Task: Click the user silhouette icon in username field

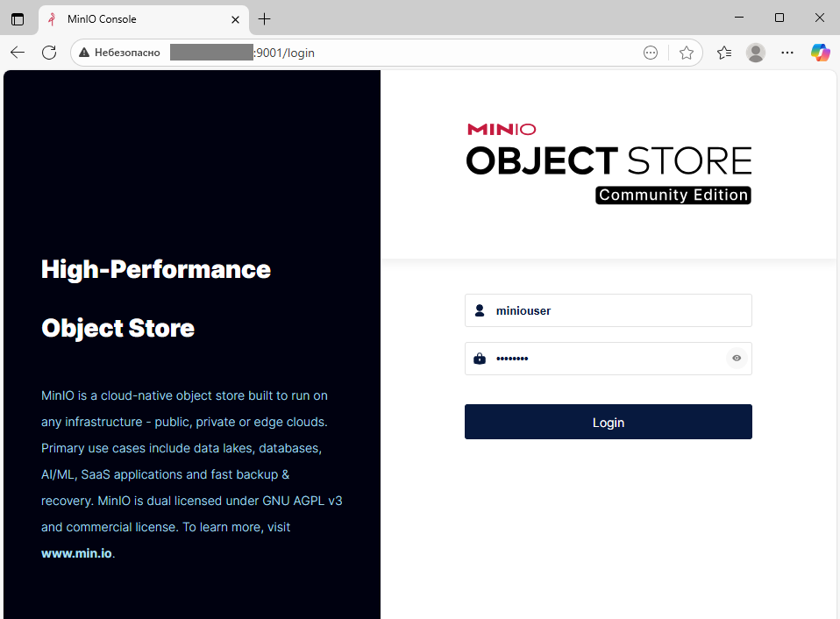Action: click(x=480, y=310)
